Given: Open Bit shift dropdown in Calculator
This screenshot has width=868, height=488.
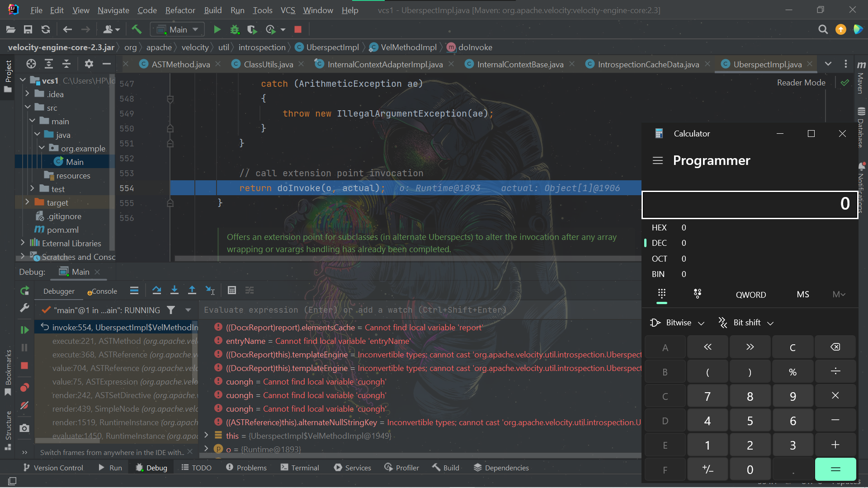Looking at the screenshot, I should coord(746,323).
